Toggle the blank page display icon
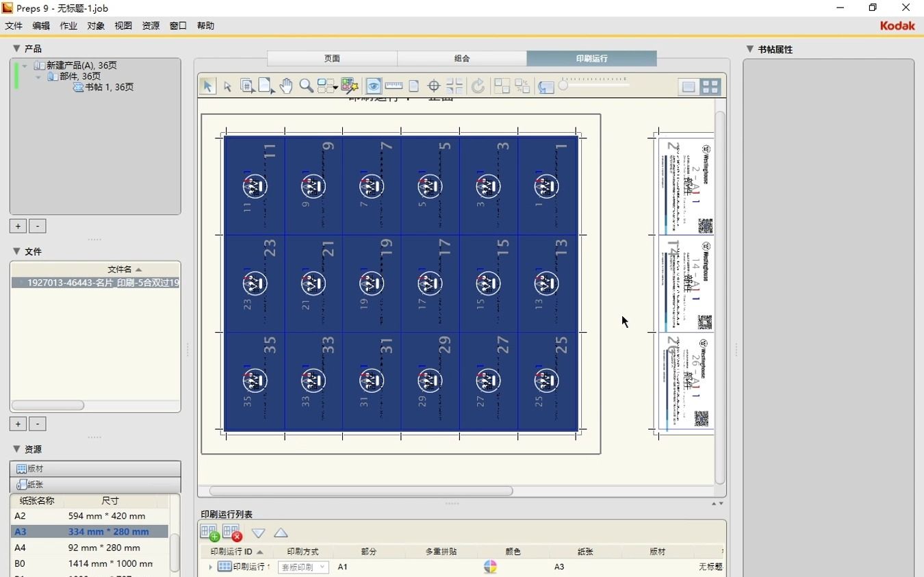This screenshot has height=577, width=924. [413, 86]
